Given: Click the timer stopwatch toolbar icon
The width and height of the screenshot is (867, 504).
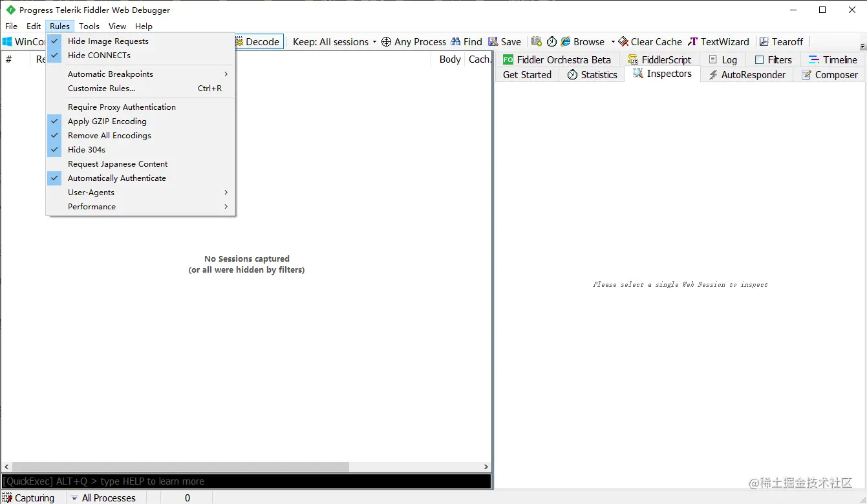Looking at the screenshot, I should tap(551, 42).
